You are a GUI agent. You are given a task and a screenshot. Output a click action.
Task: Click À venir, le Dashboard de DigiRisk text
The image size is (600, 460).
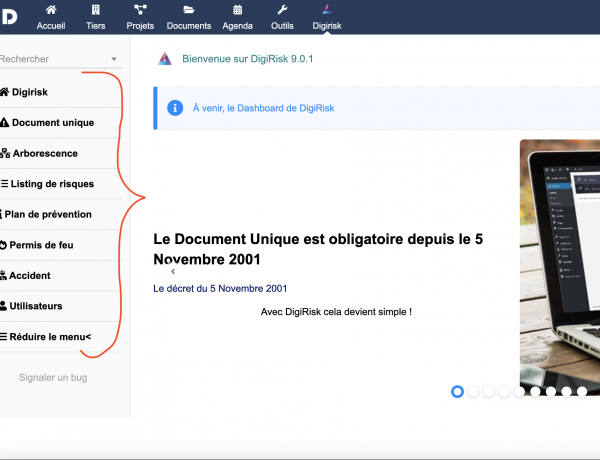263,108
